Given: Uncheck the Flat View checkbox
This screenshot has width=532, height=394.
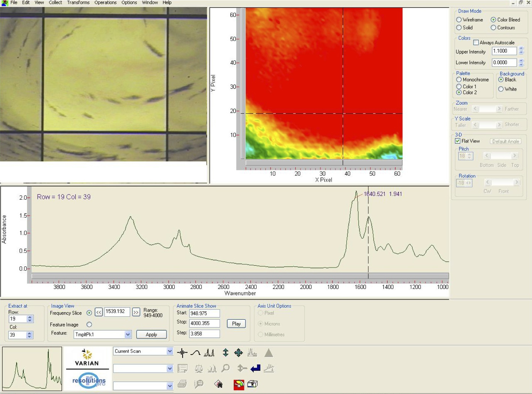Looking at the screenshot, I should pos(458,141).
